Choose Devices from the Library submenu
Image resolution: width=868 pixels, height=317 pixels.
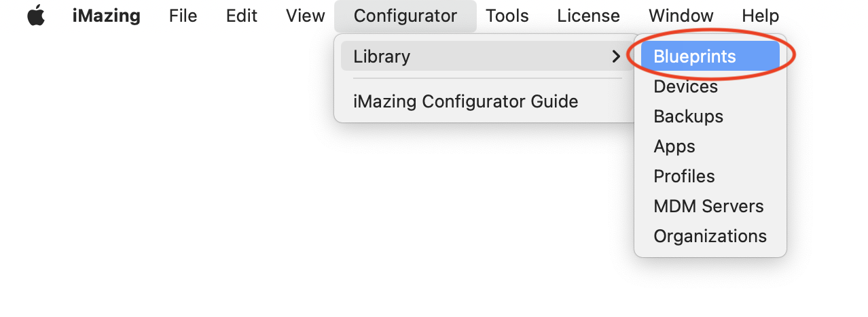[686, 86]
